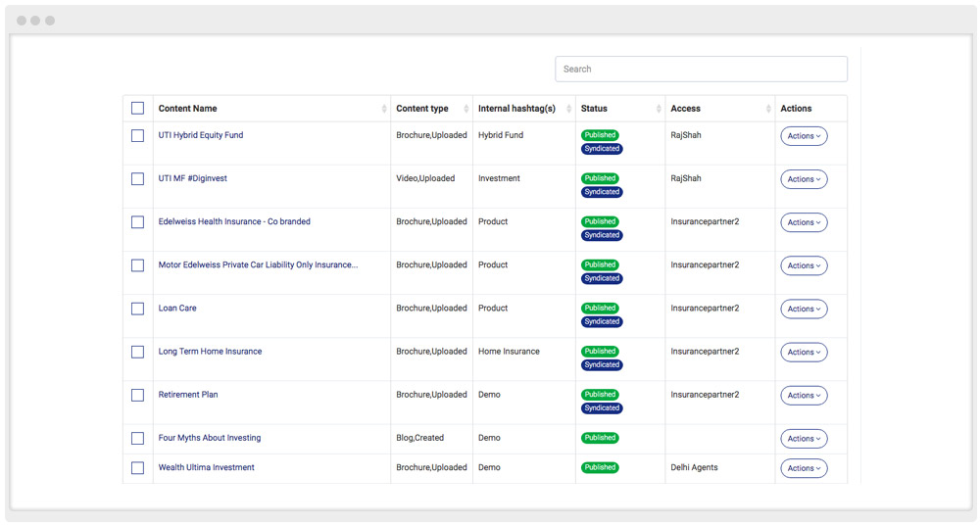
Task: Tick the Long Term Home Insurance checkbox
Action: coord(137,352)
